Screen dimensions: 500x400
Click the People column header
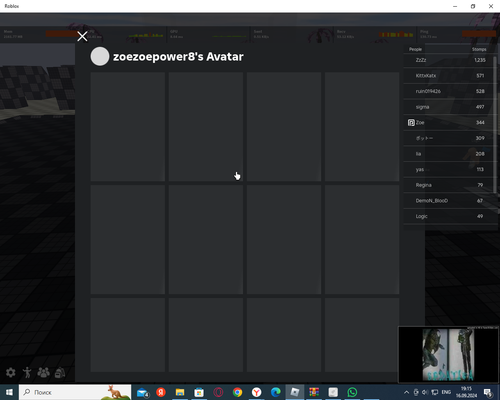(x=415, y=49)
